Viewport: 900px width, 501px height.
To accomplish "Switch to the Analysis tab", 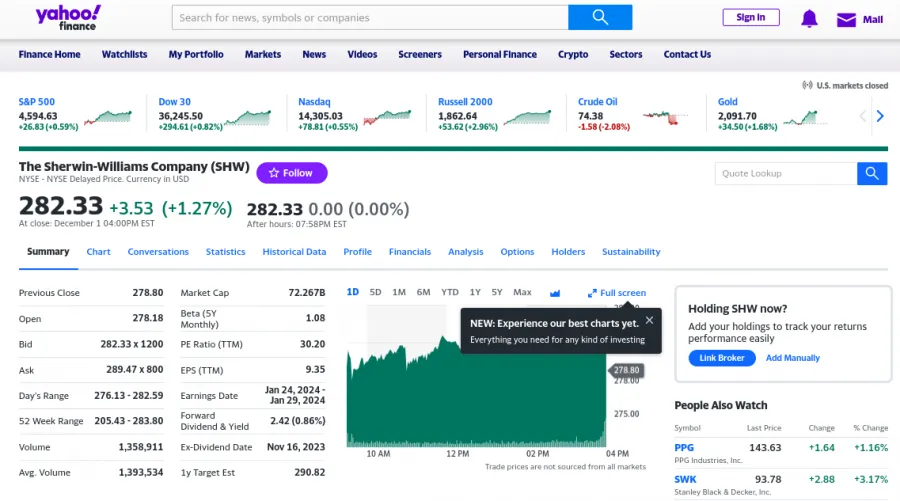I will 465,252.
